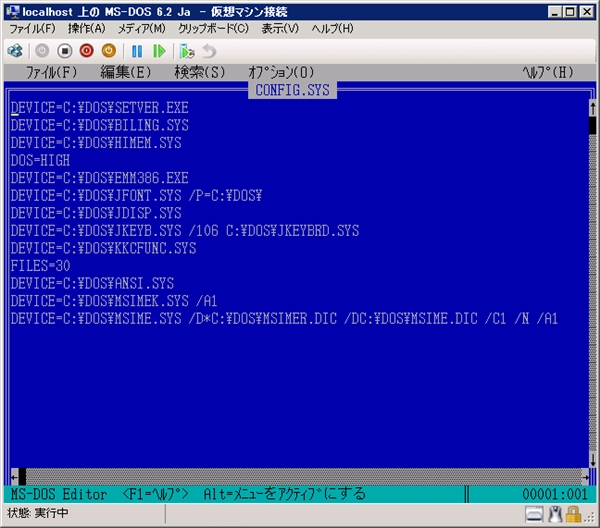
Task: Click the line DEVICE=C:¥DOS¥BILING.SYS
Action: point(99,125)
